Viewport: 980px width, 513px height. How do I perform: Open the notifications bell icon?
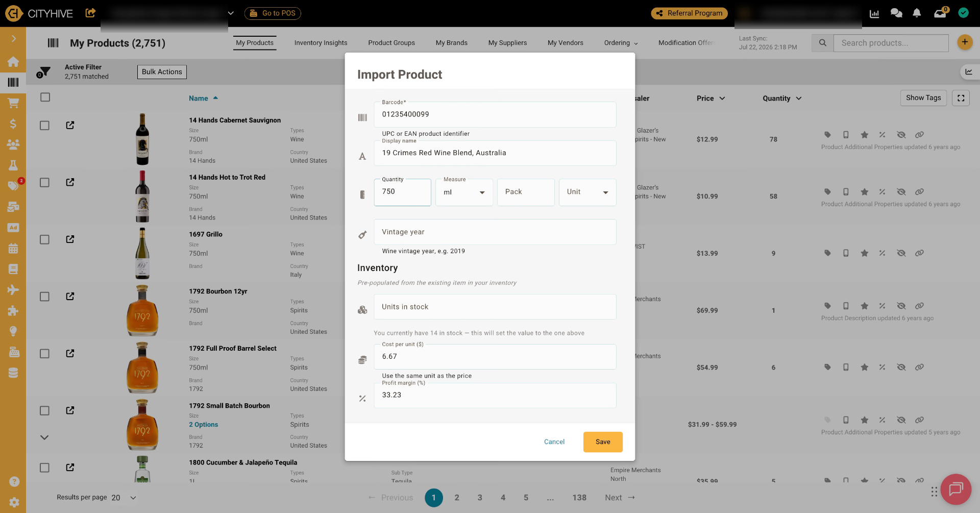click(917, 13)
